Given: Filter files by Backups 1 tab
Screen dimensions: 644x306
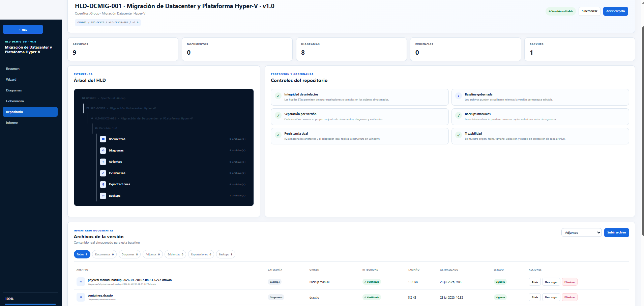Looking at the screenshot, I should coord(226,254).
